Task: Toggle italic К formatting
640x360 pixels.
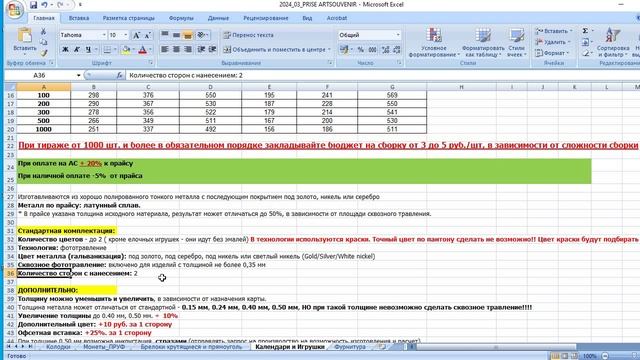Action: [x=76, y=50]
